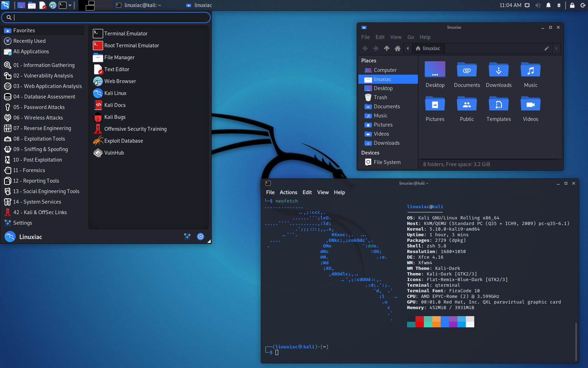
Task: Click linuxiac path button in location bar
Action: (428, 48)
